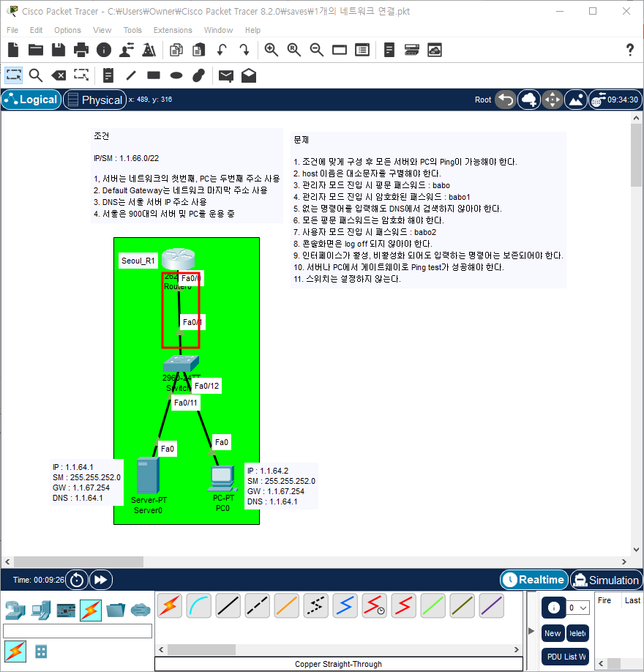Toggle PDU List Window button
644x672 pixels.
566,657
